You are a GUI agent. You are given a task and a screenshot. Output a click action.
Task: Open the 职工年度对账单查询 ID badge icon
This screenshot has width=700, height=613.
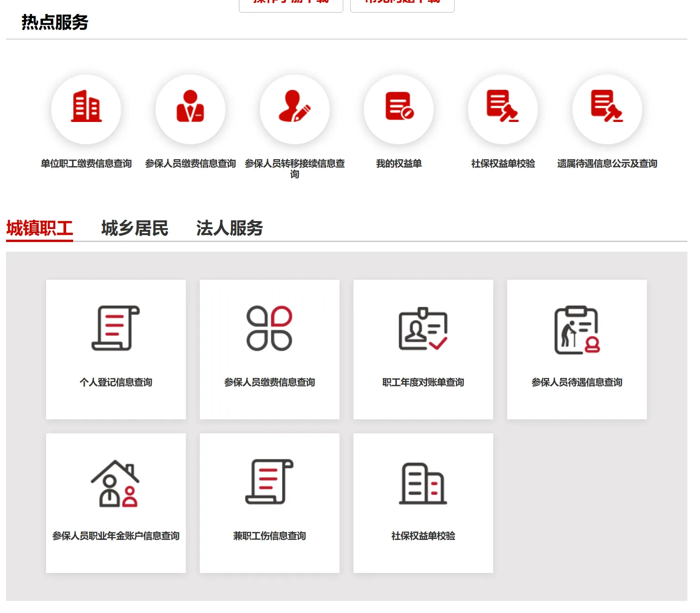(423, 328)
